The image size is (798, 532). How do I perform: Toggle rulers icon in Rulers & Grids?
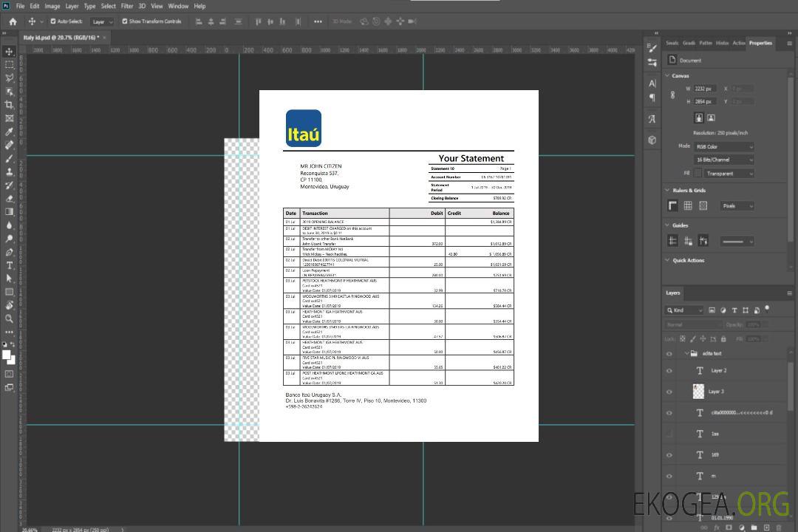pos(673,205)
